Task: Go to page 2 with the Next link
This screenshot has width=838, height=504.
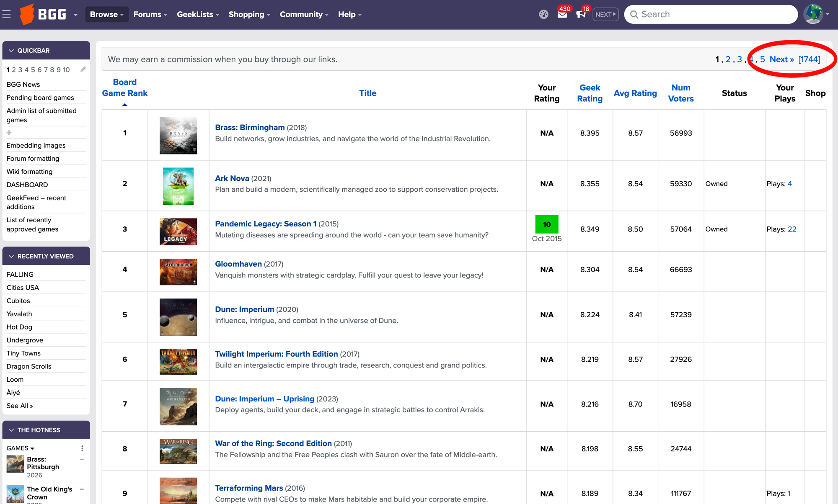Action: (781, 59)
